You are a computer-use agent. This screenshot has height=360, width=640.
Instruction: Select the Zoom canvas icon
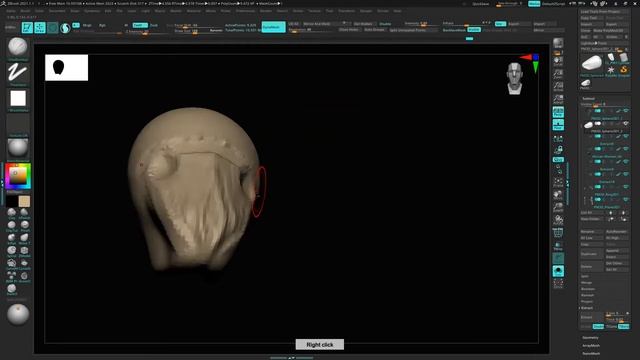tap(558, 74)
